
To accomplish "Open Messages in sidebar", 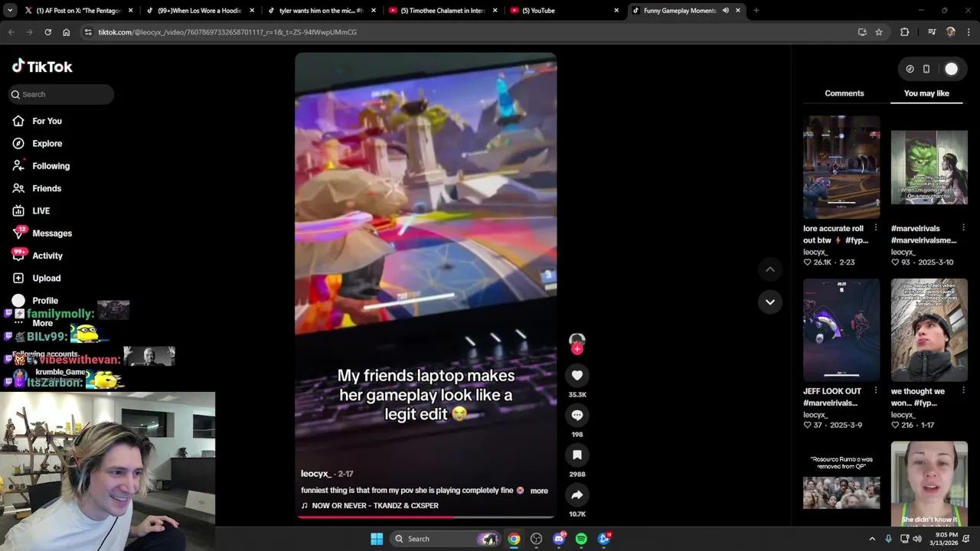I will click(52, 233).
